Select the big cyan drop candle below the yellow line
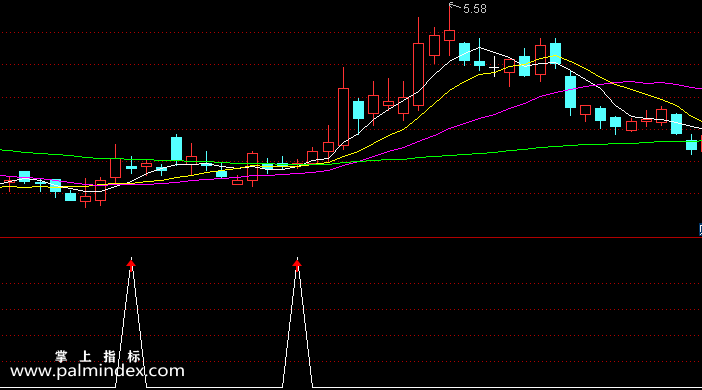The height and width of the screenshot is (390, 702). click(570, 92)
